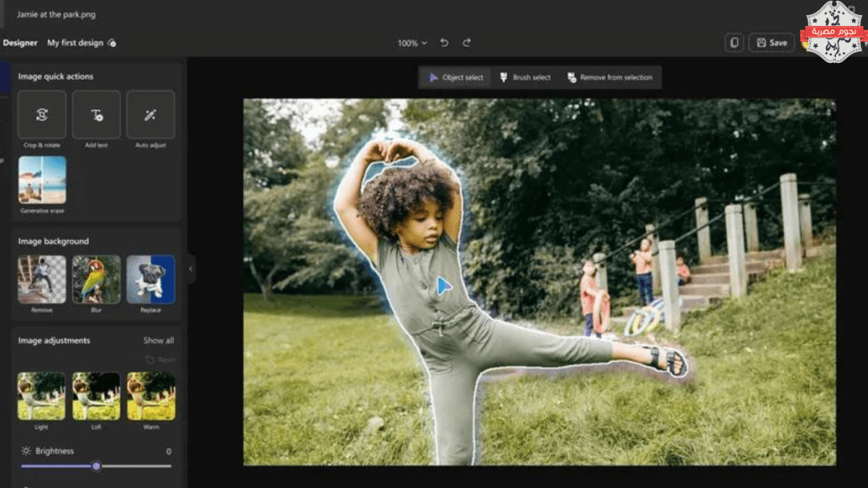The height and width of the screenshot is (488, 868).
Task: Open the 100% zoom dropdown
Action: click(x=412, y=43)
